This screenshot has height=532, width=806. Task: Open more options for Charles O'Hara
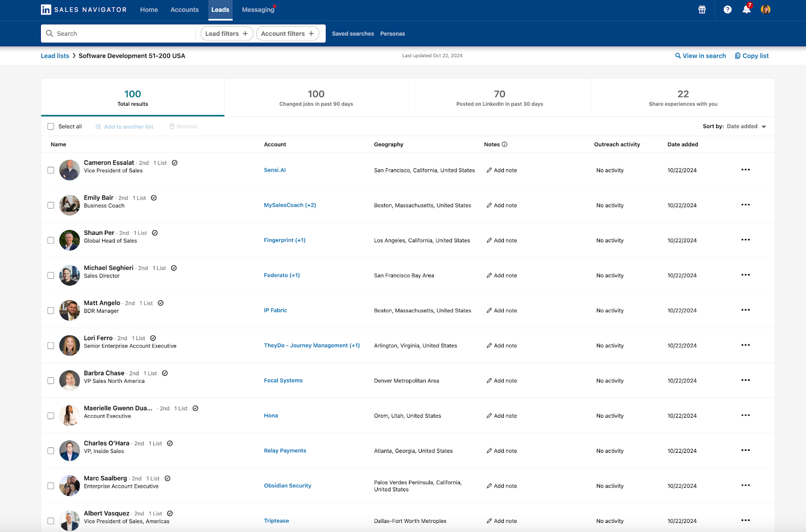(x=746, y=450)
